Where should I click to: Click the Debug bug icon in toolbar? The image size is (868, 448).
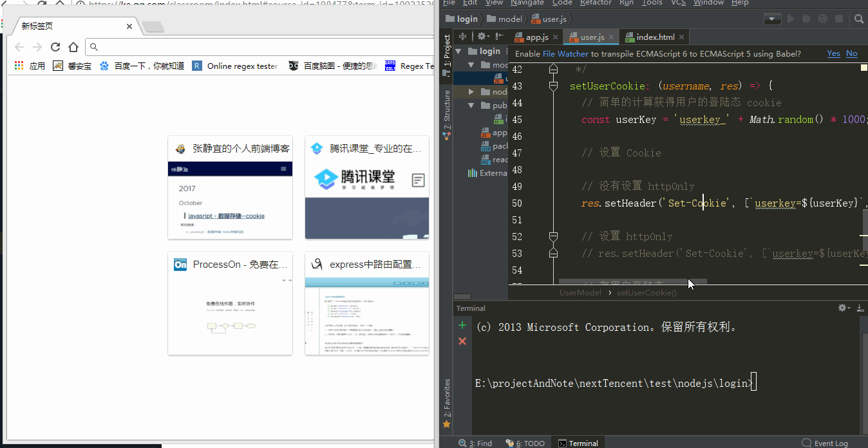pos(807,19)
